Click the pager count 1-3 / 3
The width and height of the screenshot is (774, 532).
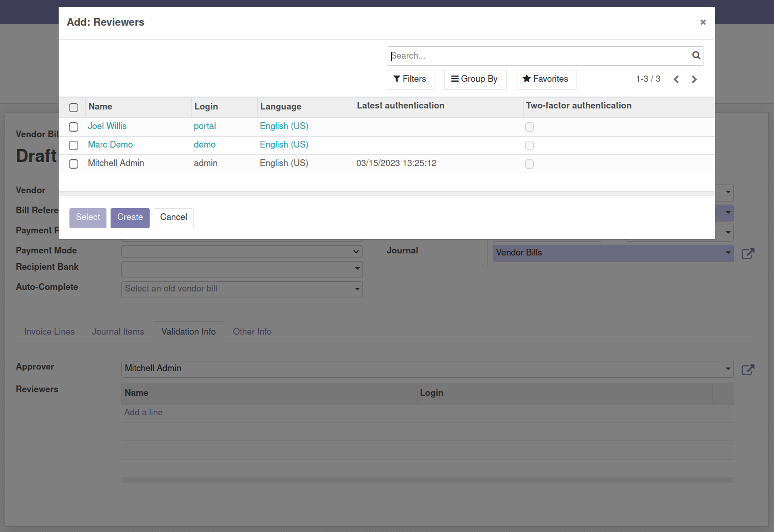tap(648, 79)
